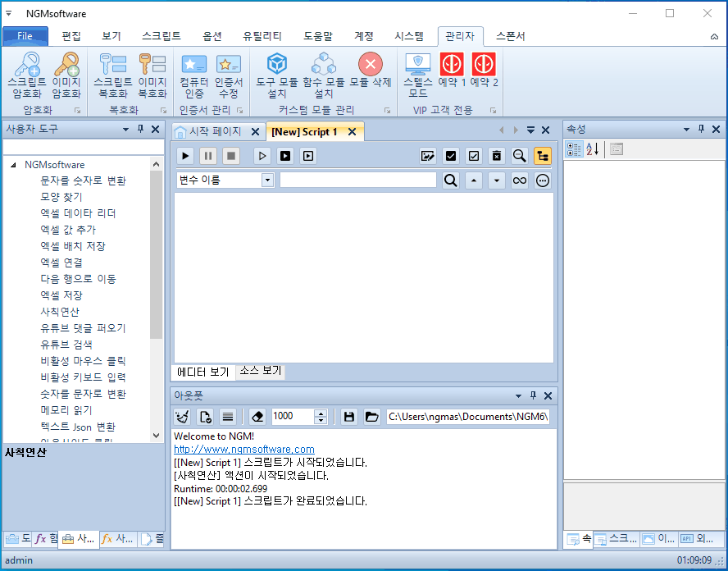Click the output document settings icon

click(x=205, y=417)
